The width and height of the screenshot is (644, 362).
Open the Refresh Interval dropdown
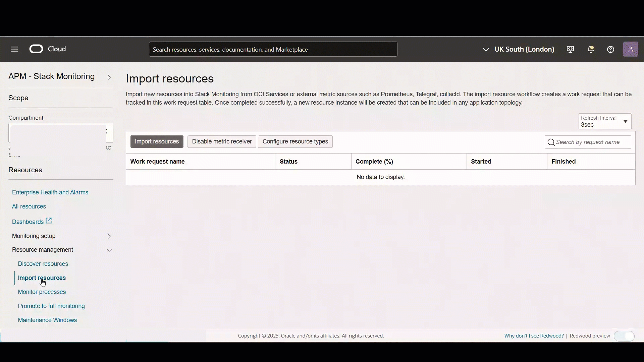coord(626,121)
